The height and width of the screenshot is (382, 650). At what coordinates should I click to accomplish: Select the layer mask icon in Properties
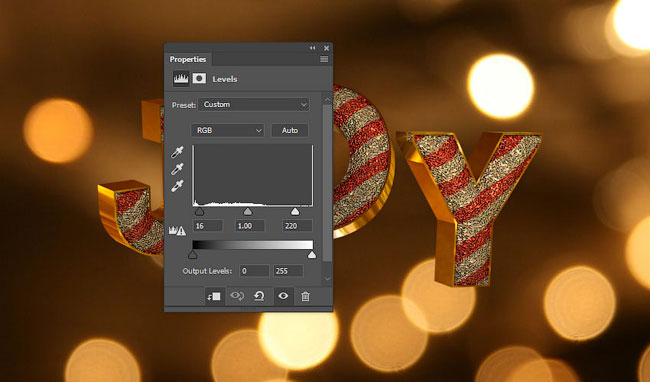(199, 78)
